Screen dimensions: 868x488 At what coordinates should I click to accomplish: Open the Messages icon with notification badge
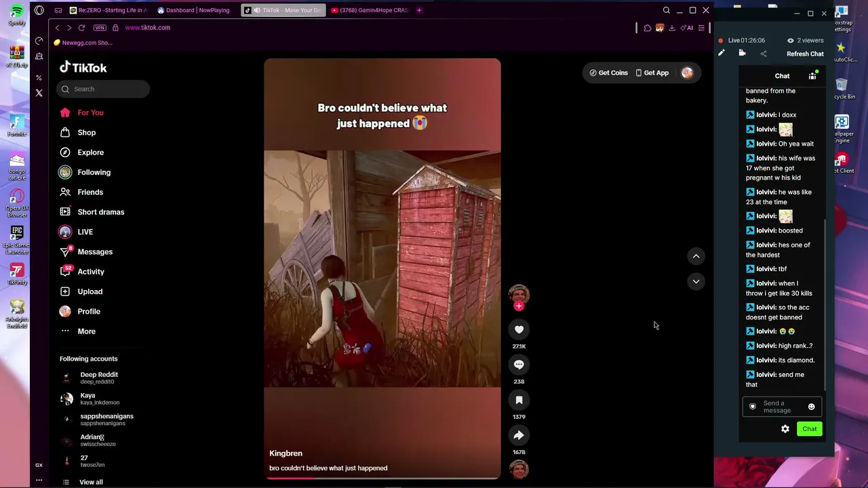(x=65, y=251)
